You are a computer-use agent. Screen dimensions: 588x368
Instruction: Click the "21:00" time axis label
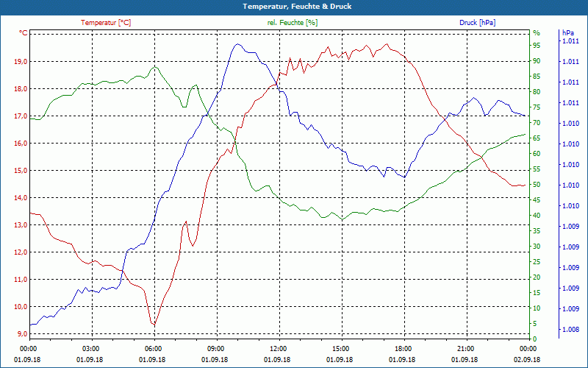tap(465, 348)
